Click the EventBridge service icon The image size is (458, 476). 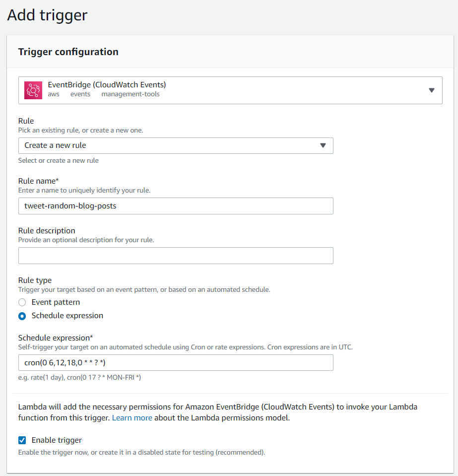tap(33, 90)
